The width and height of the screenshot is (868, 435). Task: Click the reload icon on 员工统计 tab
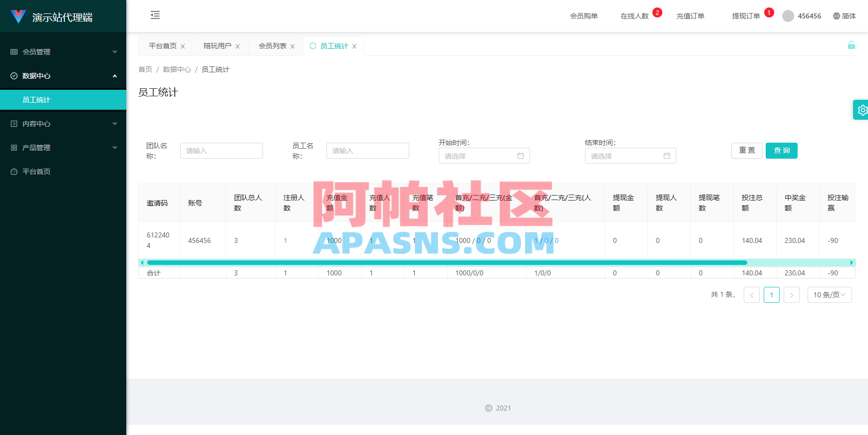coord(313,46)
